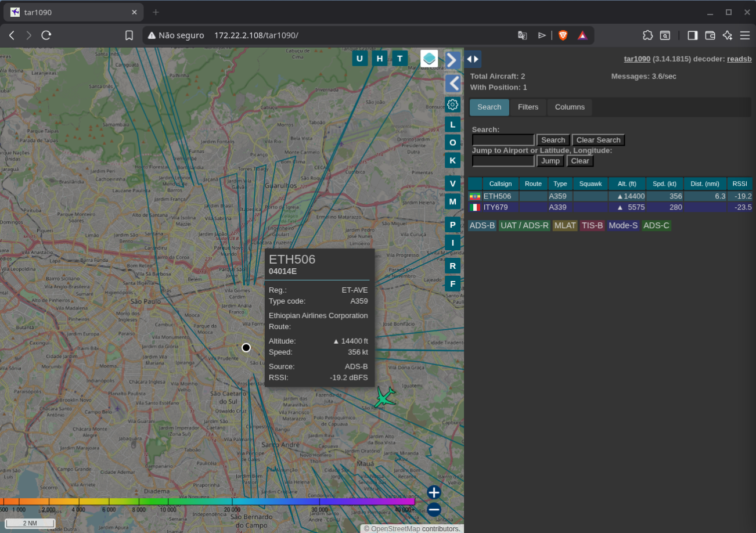Click the Clear Search button

click(x=598, y=140)
